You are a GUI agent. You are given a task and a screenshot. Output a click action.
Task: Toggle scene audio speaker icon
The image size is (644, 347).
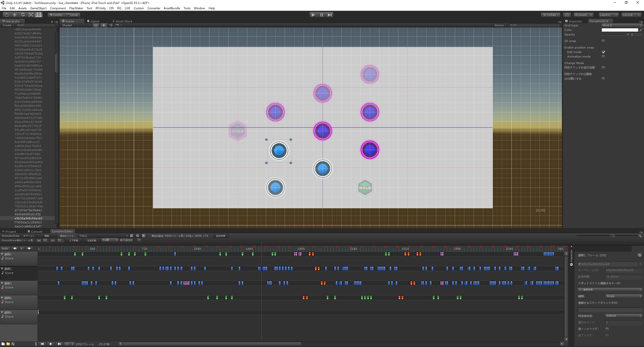(x=111, y=25)
